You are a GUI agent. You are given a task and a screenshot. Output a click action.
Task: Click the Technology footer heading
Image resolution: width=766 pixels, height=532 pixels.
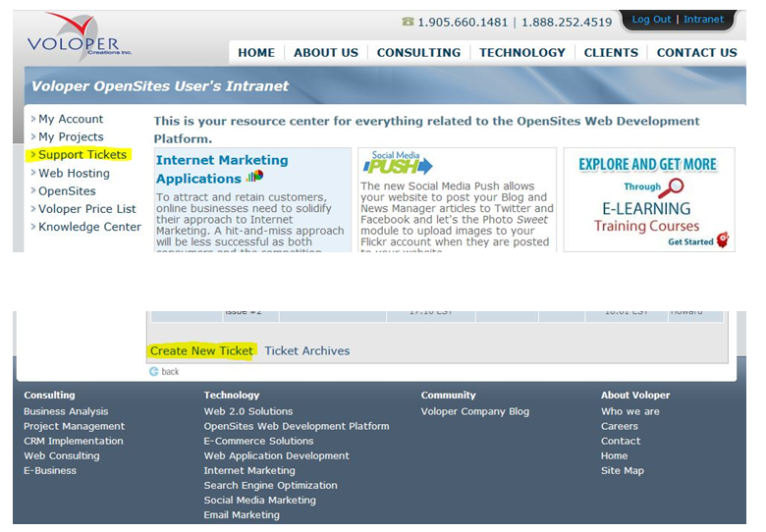click(232, 395)
